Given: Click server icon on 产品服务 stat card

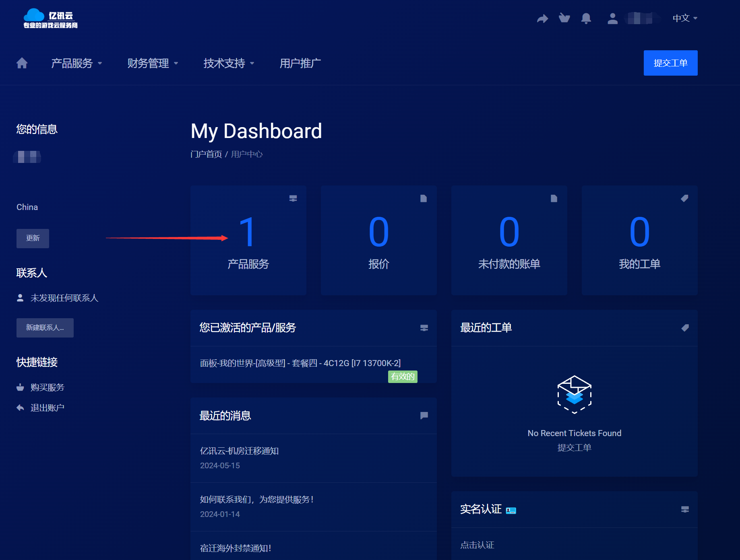Looking at the screenshot, I should [x=293, y=198].
